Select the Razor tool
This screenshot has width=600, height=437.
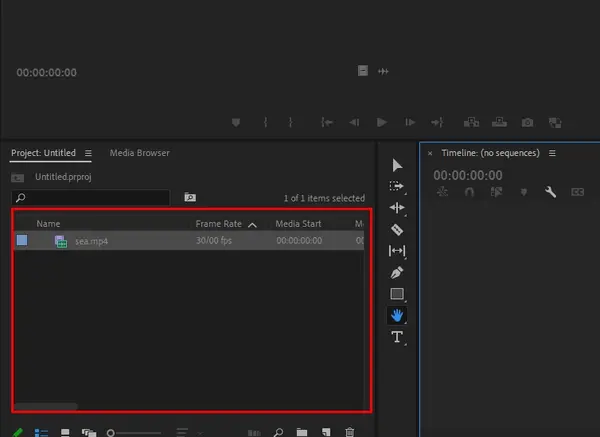click(397, 230)
